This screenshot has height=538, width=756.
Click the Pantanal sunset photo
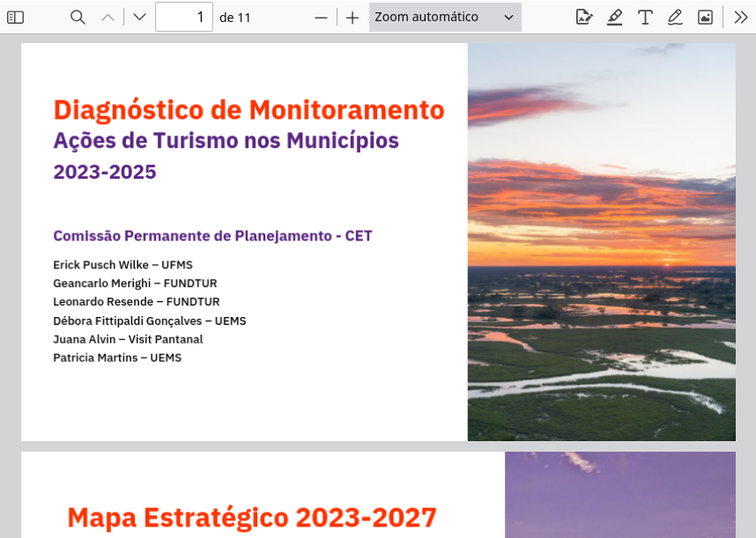tap(601, 242)
